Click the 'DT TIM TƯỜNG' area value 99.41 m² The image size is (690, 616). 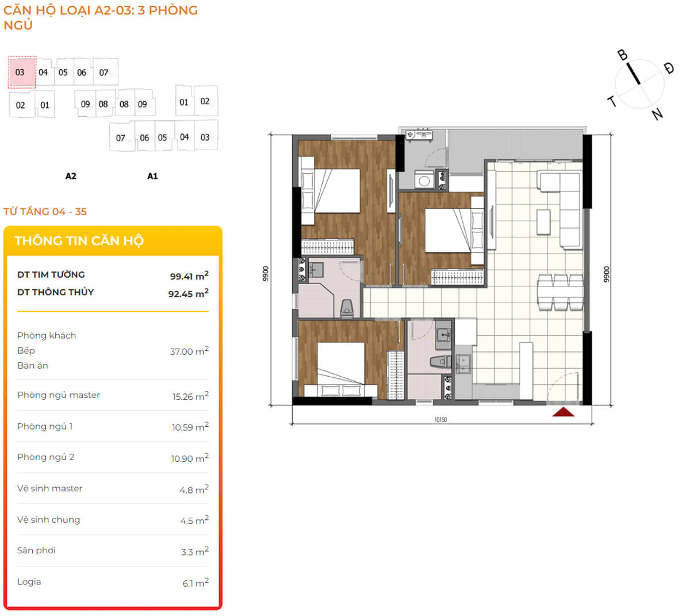click(189, 276)
